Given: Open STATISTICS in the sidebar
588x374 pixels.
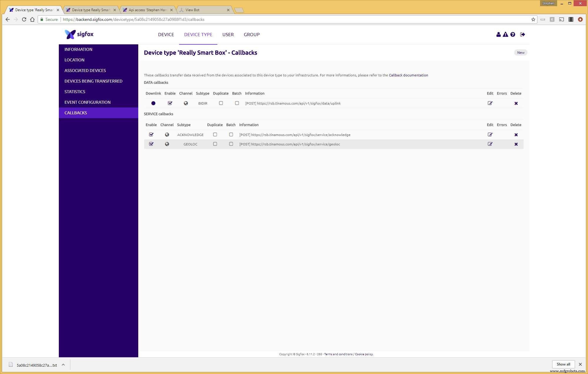Looking at the screenshot, I should [x=75, y=92].
